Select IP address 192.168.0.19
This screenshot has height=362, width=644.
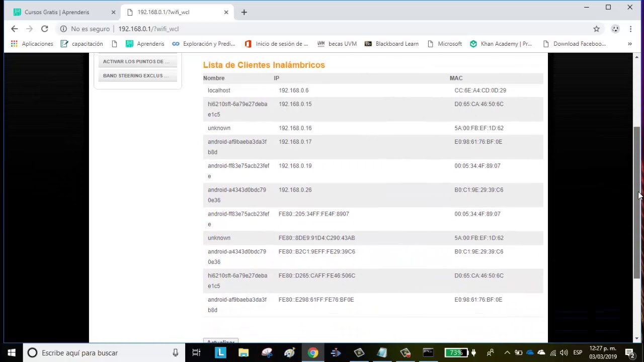295,166
